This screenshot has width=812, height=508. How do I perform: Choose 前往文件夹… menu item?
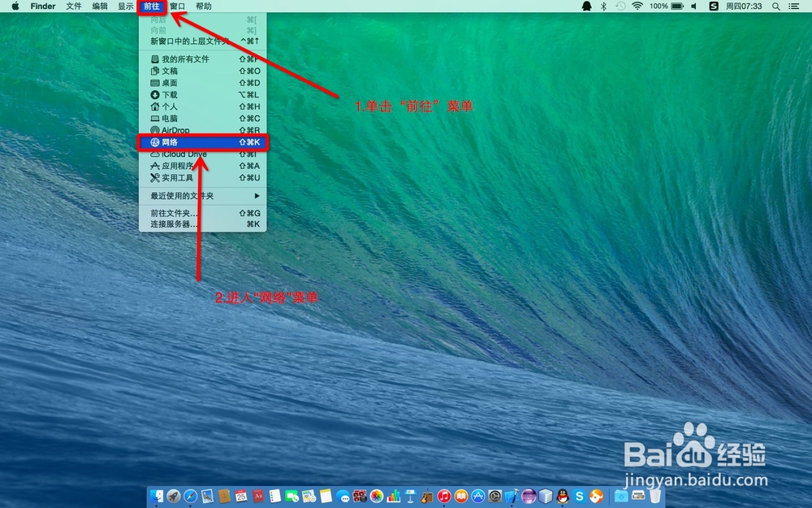coord(202,213)
